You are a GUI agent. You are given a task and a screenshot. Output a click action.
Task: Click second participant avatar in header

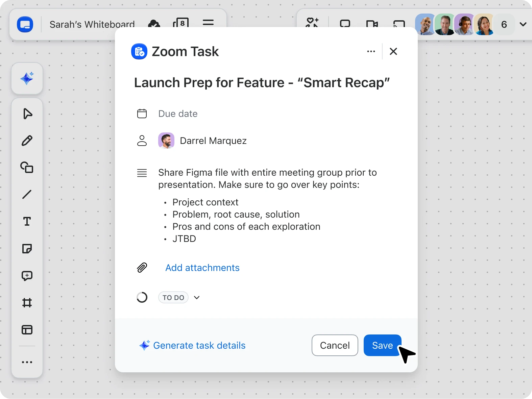[x=444, y=24]
